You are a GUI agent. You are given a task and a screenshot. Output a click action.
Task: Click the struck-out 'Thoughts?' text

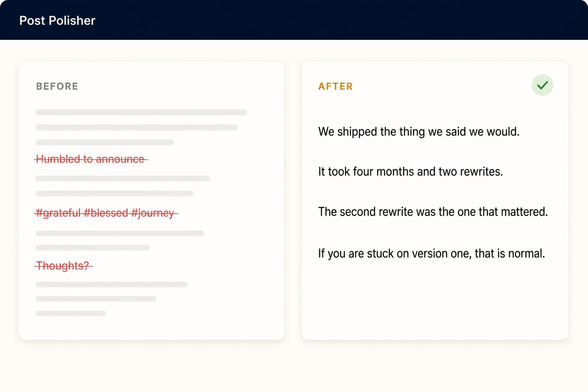tap(64, 265)
